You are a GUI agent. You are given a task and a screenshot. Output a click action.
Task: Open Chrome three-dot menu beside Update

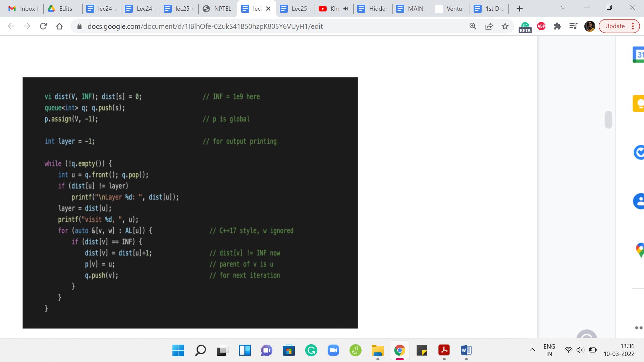coord(633,26)
